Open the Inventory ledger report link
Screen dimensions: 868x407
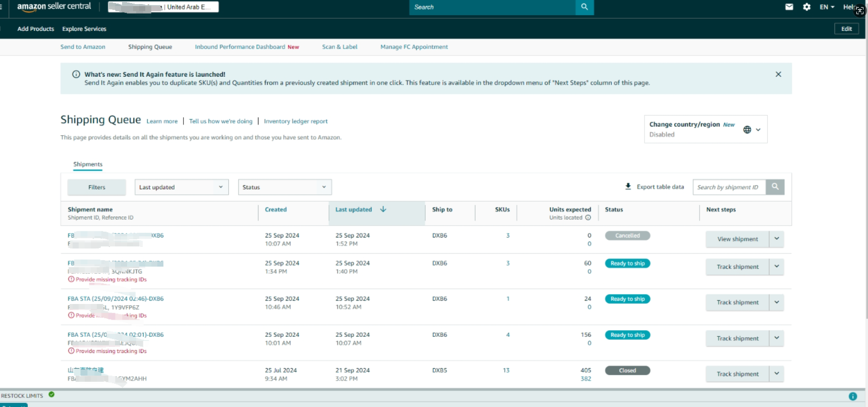click(296, 121)
